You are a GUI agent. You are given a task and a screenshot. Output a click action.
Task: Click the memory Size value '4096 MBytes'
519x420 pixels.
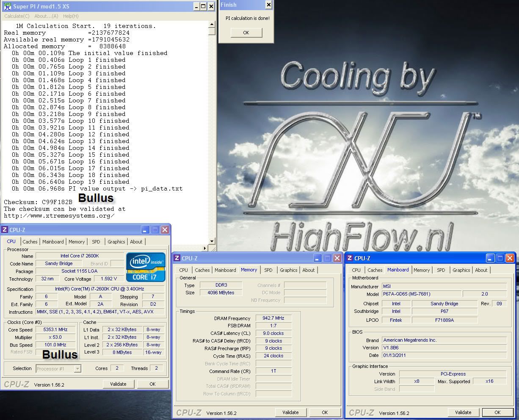point(221,293)
